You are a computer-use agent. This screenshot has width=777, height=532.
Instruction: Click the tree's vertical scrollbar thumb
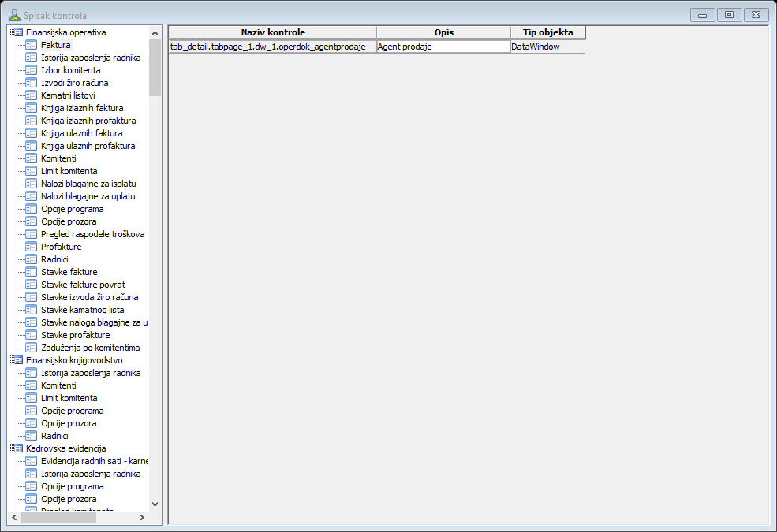tap(155, 68)
